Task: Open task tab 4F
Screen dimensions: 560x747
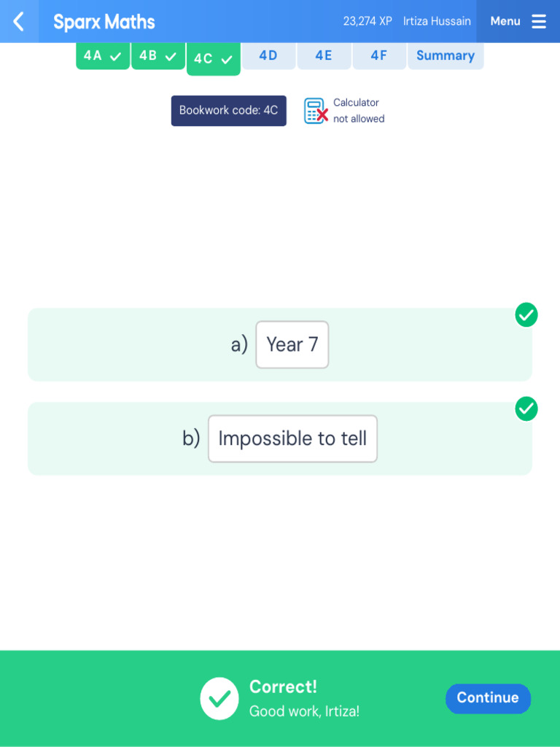Action: click(378, 55)
